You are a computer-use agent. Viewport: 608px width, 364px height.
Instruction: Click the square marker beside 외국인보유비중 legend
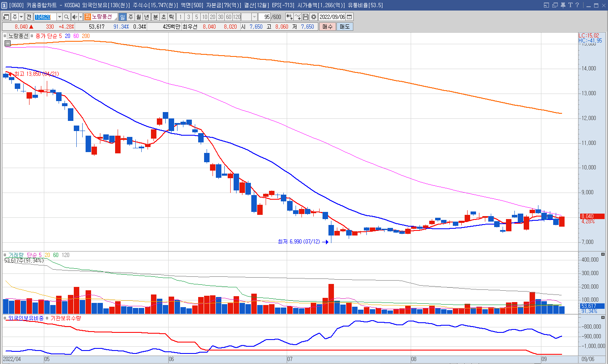point(5,318)
